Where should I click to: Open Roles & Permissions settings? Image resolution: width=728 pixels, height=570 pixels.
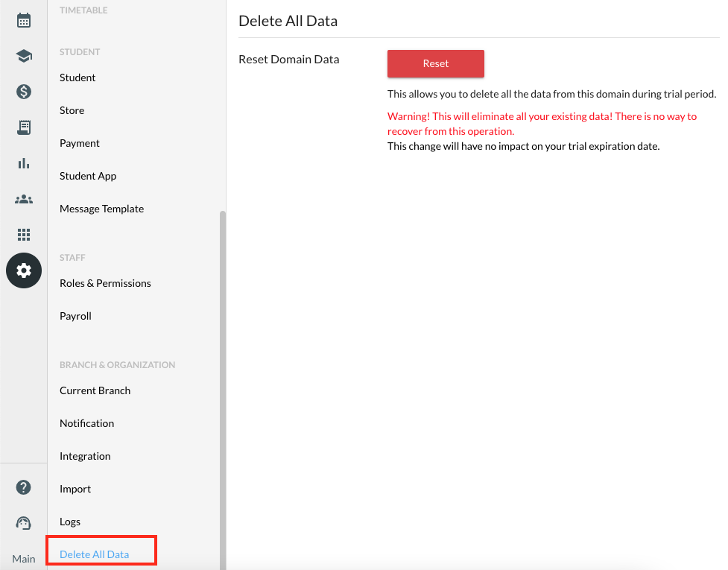[105, 283]
